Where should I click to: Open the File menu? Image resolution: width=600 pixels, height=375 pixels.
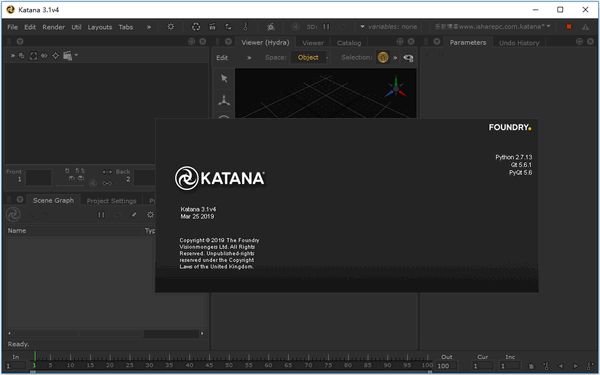tap(13, 27)
